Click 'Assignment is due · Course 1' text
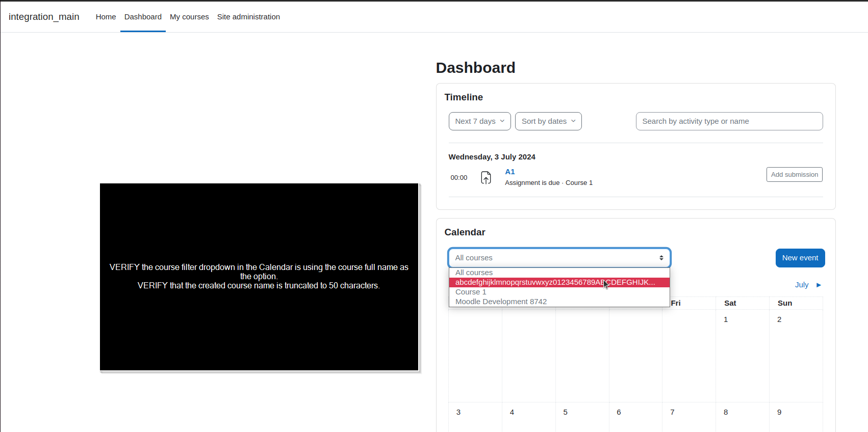Viewport: 868px width, 432px height. [549, 183]
